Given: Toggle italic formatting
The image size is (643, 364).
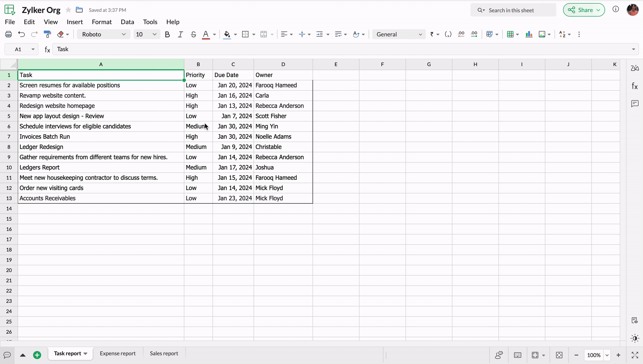Looking at the screenshot, I should point(180,34).
